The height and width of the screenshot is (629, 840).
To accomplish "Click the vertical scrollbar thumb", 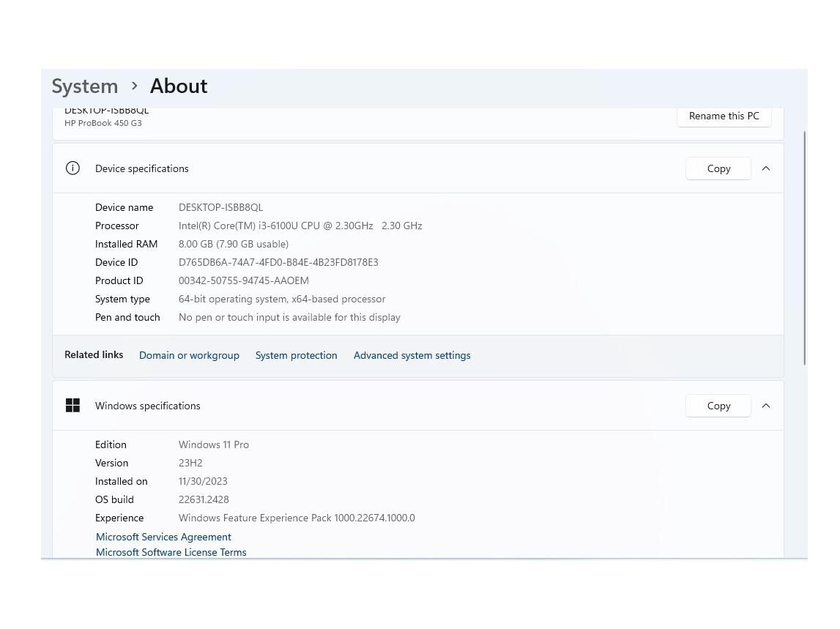I will pos(805,247).
